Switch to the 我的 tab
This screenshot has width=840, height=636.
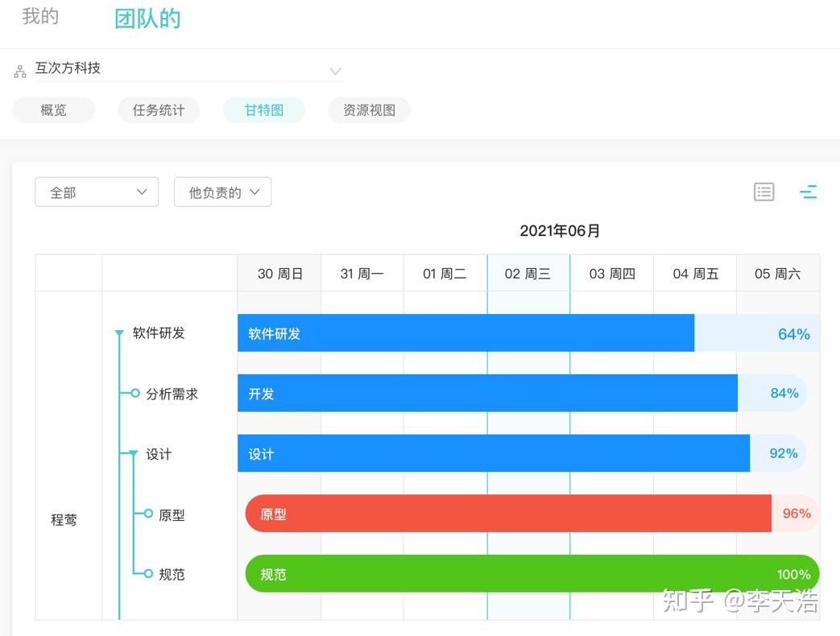(40, 16)
